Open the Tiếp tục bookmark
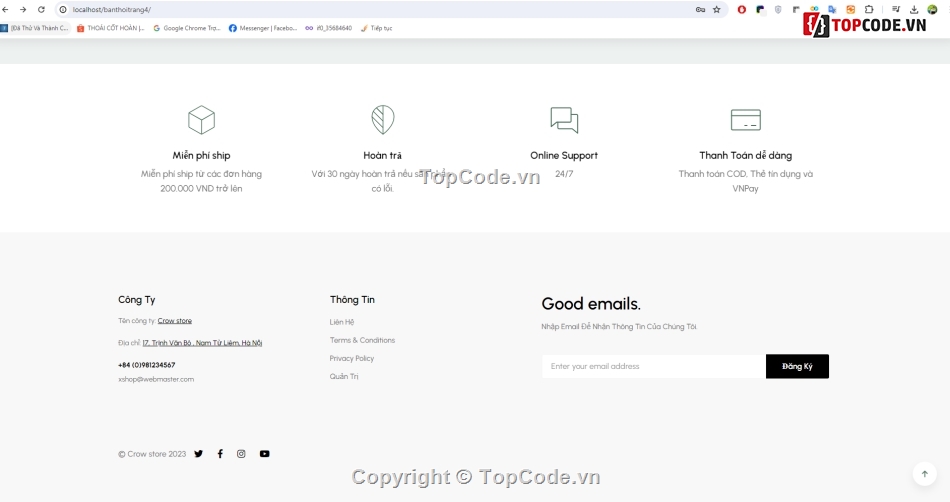Screen dimensions: 950x502 (x=376, y=28)
